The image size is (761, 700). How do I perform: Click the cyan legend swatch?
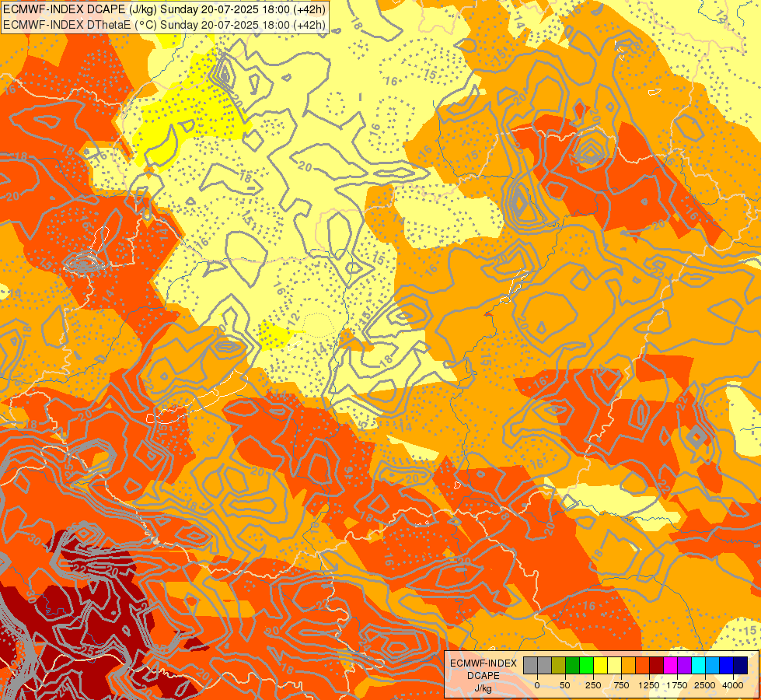[698, 665]
